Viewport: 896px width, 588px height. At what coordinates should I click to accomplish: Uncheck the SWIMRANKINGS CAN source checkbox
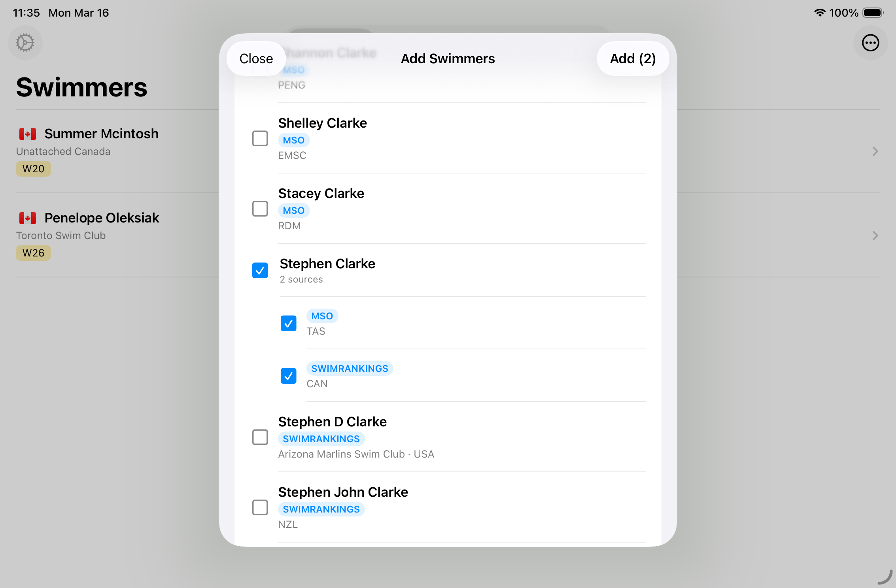point(288,376)
